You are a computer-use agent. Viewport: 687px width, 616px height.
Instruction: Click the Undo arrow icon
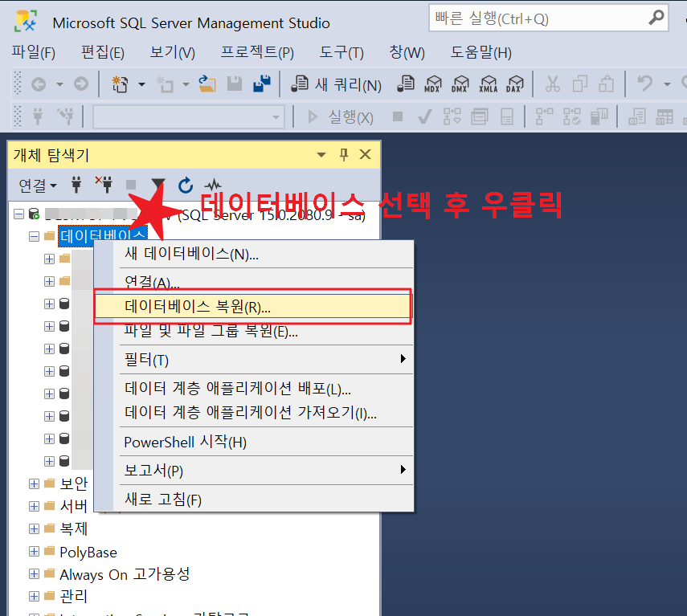644,84
